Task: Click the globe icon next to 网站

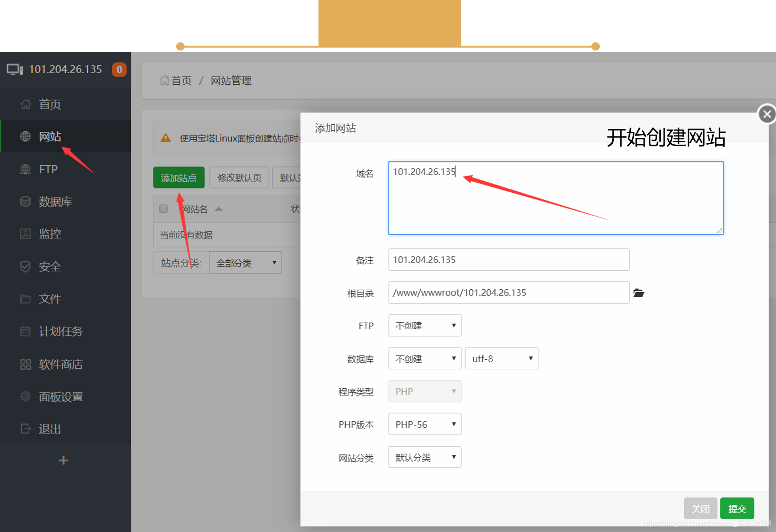Action: (x=26, y=137)
